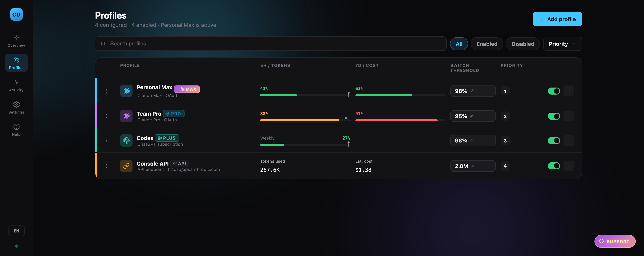Click the PLUS badge on Codex

[x=167, y=138]
